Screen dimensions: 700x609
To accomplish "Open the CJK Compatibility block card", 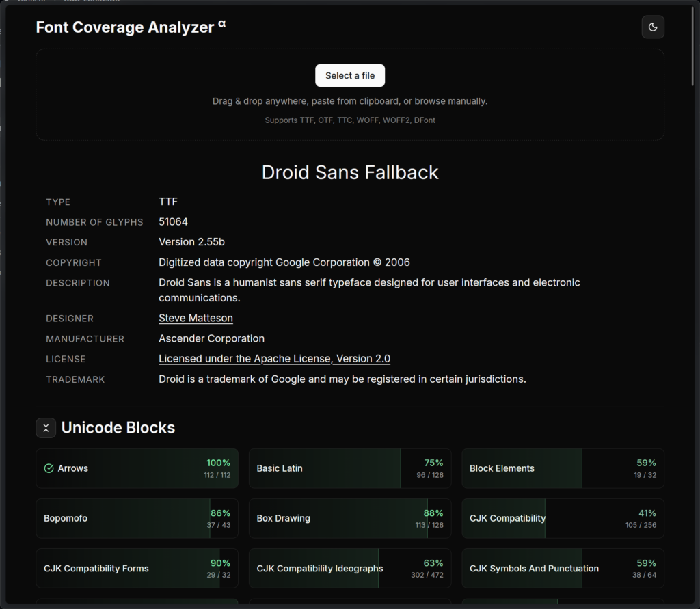I will 562,519.
